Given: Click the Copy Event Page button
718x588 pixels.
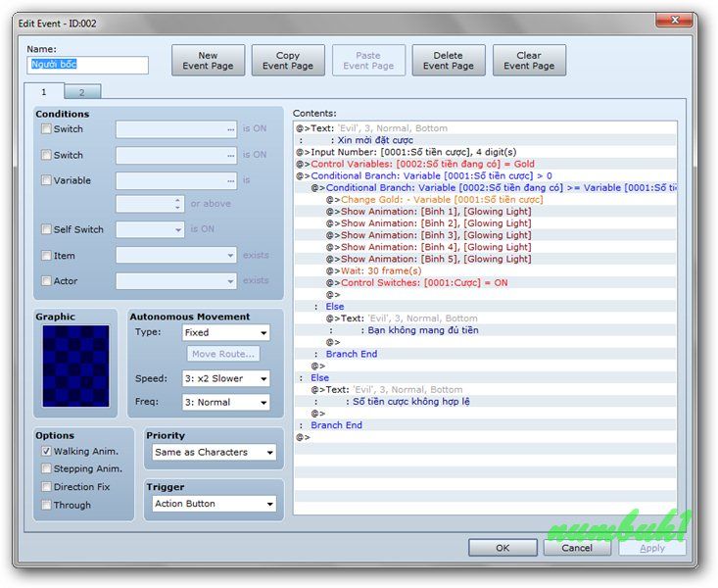Looking at the screenshot, I should [288, 61].
